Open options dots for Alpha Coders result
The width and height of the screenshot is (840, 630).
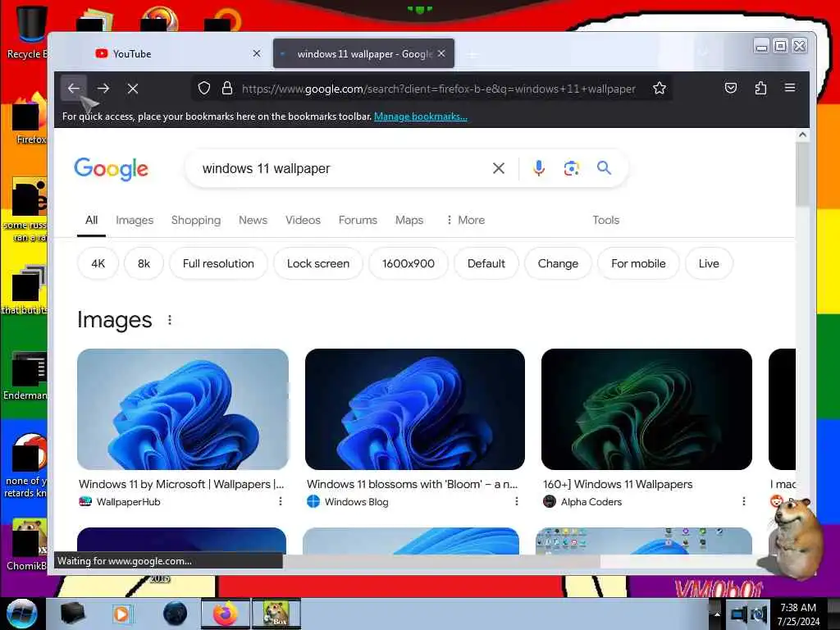tap(743, 501)
